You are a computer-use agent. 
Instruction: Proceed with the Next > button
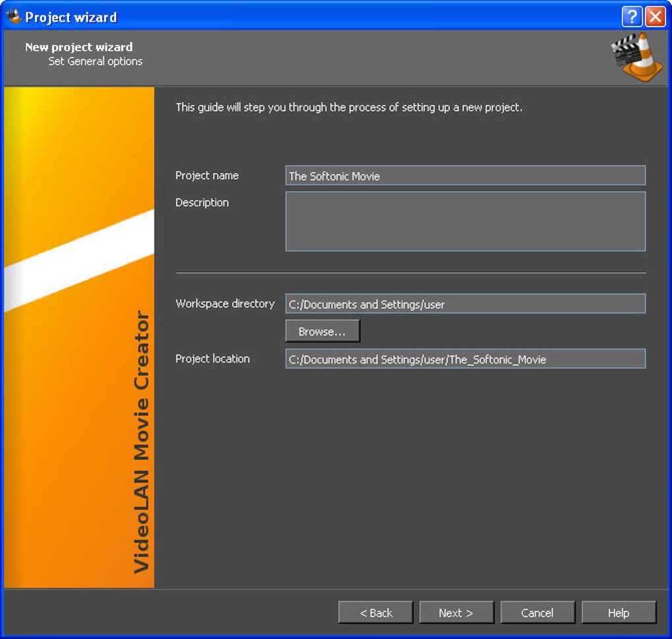pos(457,613)
